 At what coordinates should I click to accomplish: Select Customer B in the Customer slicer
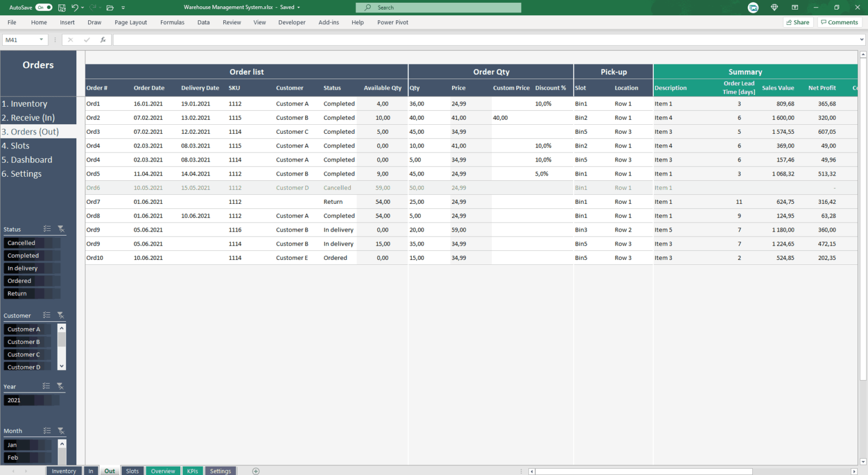coord(27,342)
